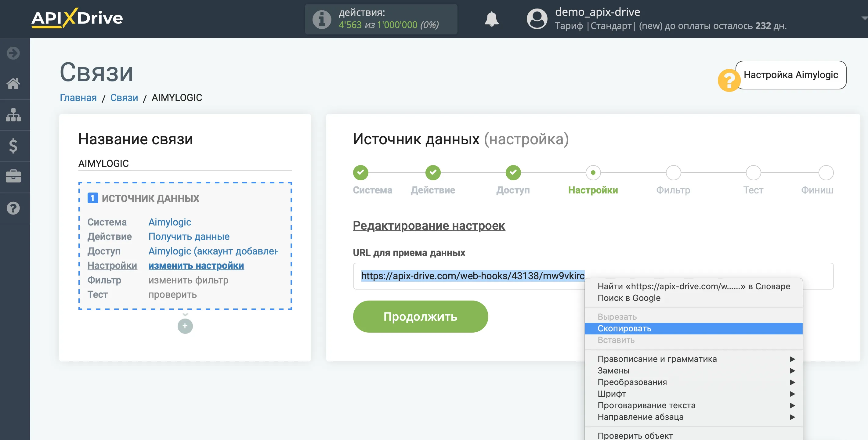The width and height of the screenshot is (868, 440).
Task: Click the ApiX-Drive logo
Action: 77,18
